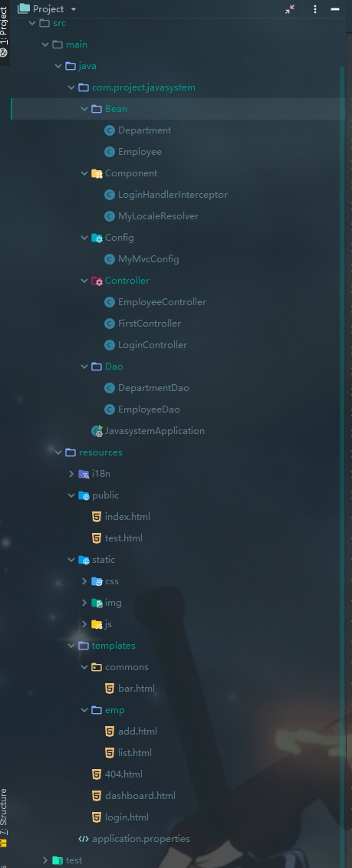Collapse the com.project.javasystem package

[x=71, y=87]
